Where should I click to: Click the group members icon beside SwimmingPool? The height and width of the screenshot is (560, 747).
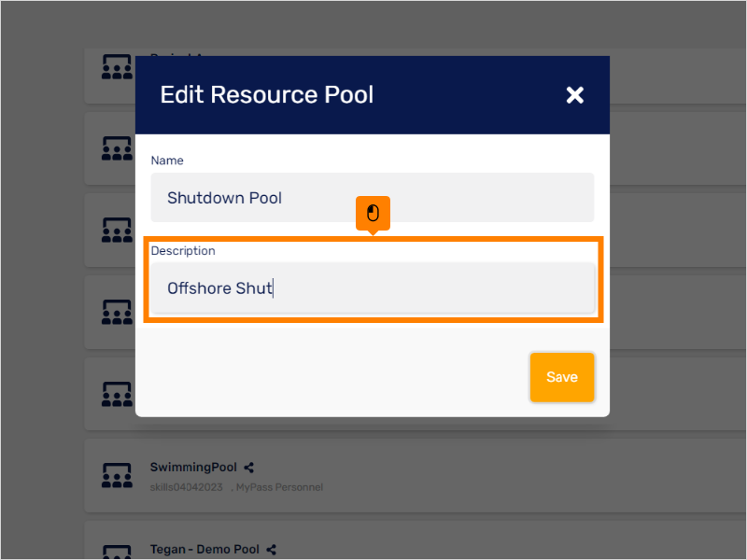tap(116, 474)
